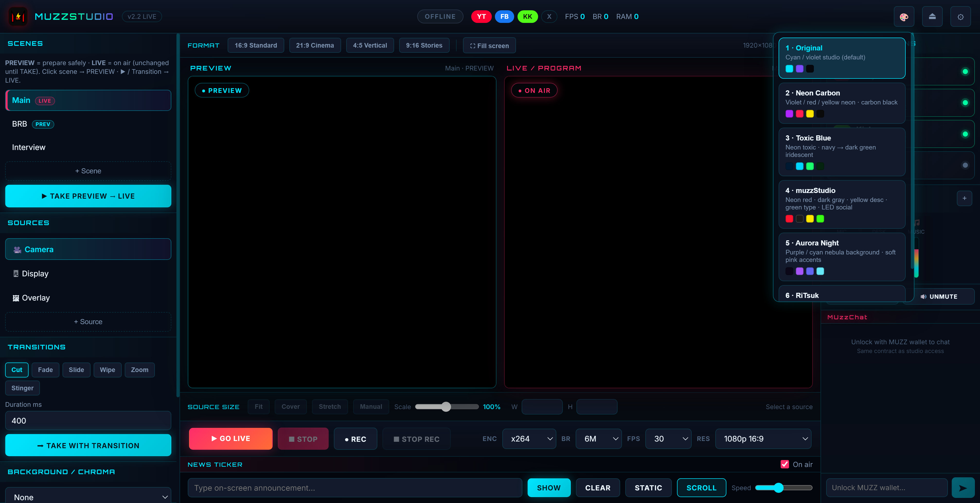Click TAKE PREVIEW → LIVE button

click(88, 196)
